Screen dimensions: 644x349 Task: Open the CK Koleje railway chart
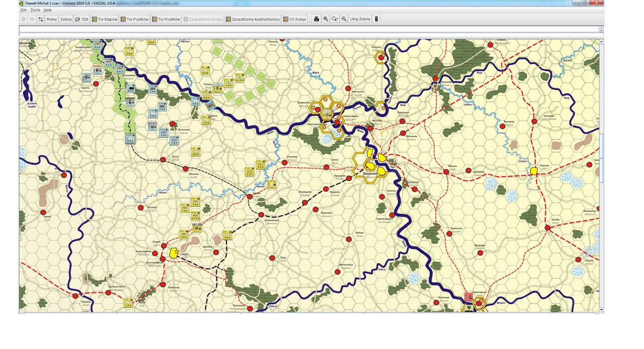click(x=295, y=19)
